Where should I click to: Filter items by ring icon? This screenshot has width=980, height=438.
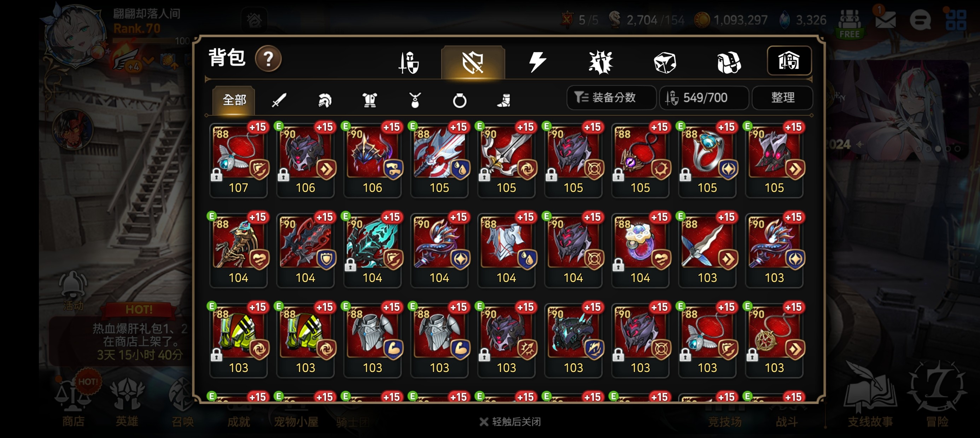point(460,100)
